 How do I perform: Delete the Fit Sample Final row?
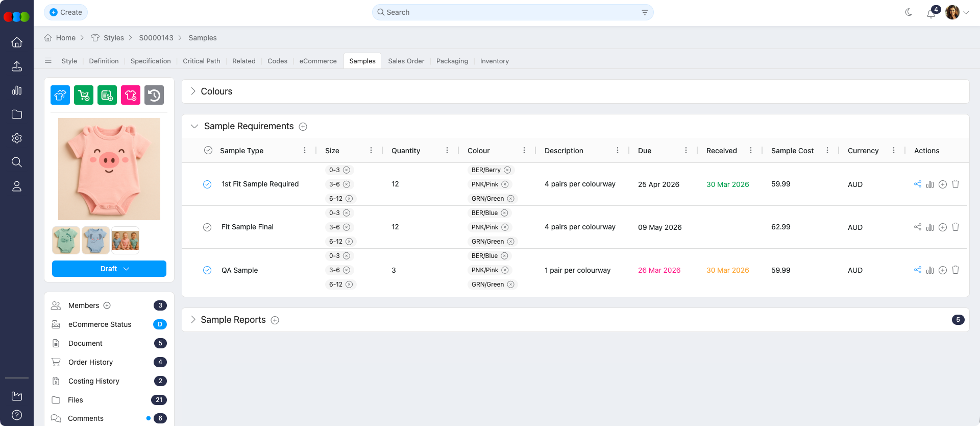pyautogui.click(x=955, y=227)
